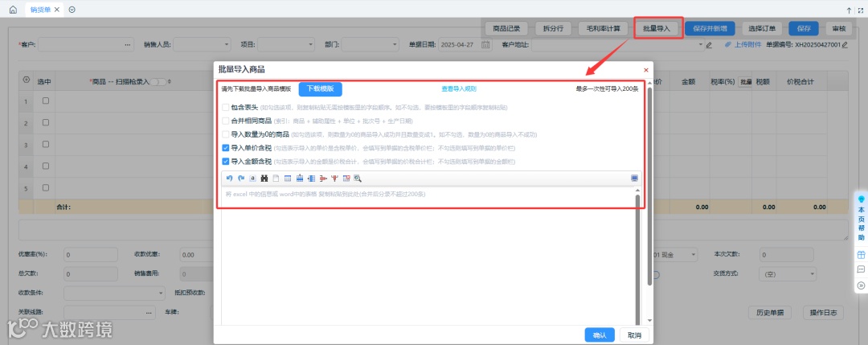Click the pencil icon next to 单据编号
This screenshot has height=345, width=868.
click(845, 45)
